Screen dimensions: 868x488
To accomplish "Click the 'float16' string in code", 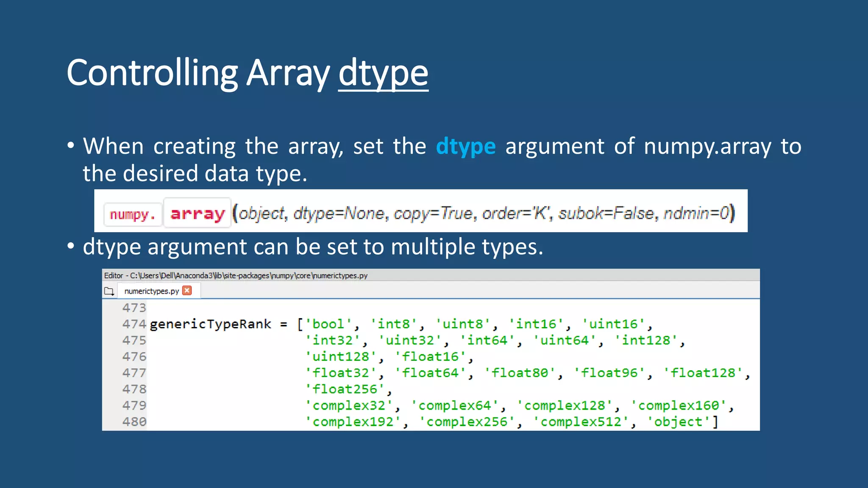I will pyautogui.click(x=430, y=356).
